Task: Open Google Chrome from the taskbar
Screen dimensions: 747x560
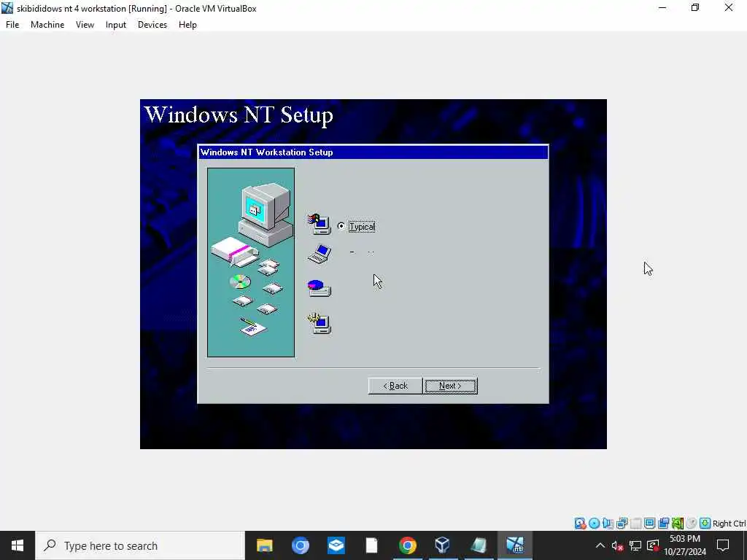Action: (x=407, y=545)
